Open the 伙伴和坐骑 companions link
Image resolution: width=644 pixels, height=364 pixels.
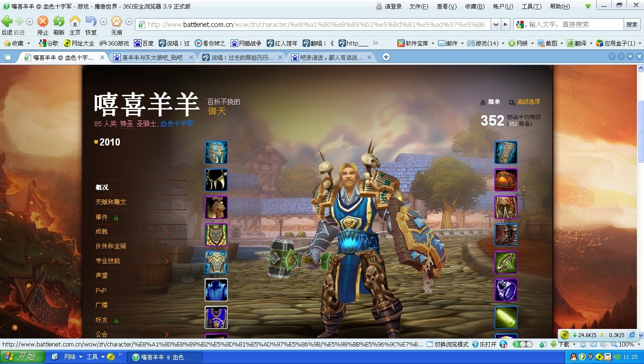[x=111, y=246]
